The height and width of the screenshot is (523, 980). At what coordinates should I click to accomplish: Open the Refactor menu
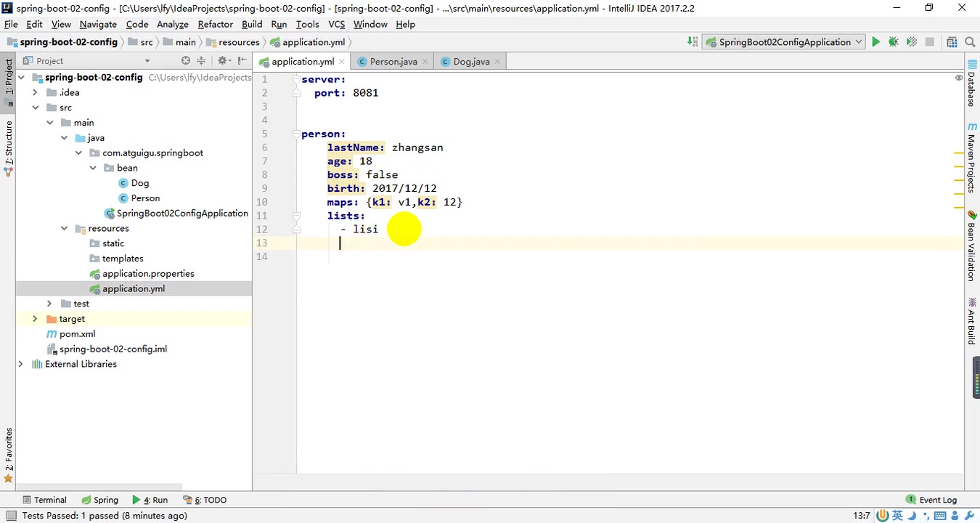click(x=216, y=24)
